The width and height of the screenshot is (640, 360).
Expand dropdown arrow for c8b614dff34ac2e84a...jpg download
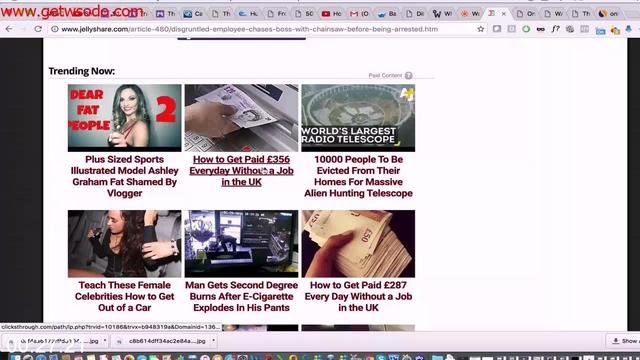click(x=213, y=340)
